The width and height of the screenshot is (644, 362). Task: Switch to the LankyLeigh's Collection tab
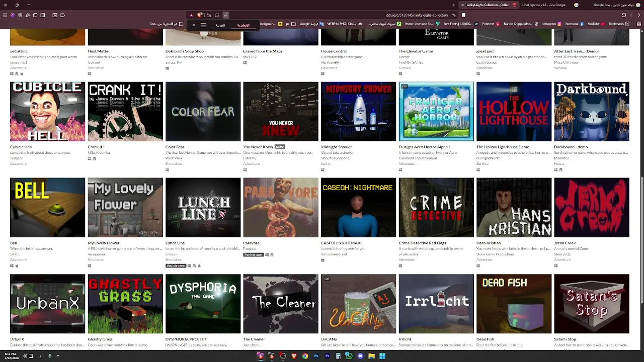pos(488,5)
